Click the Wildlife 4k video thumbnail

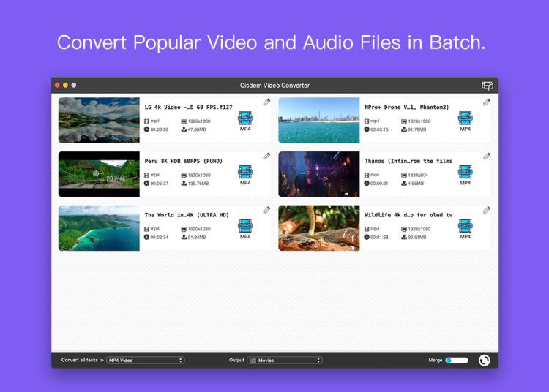click(x=319, y=228)
